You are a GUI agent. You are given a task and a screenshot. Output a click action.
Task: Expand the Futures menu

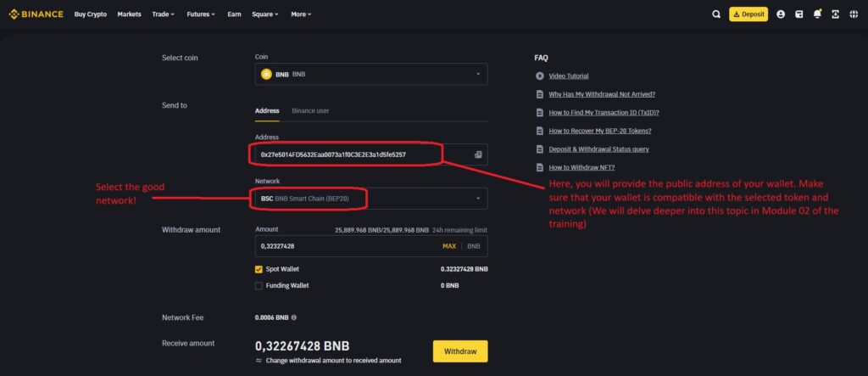coord(201,14)
